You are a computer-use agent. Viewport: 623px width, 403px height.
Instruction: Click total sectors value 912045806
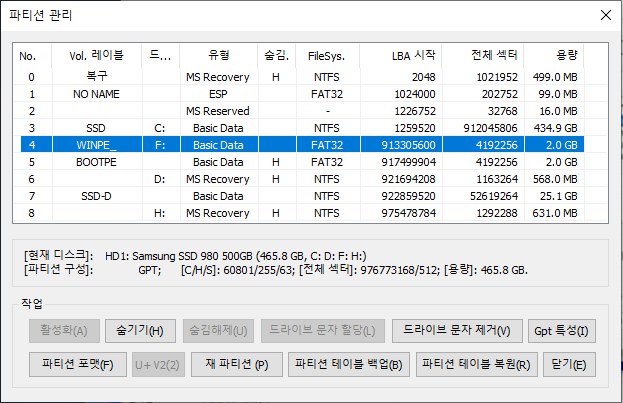pos(490,128)
